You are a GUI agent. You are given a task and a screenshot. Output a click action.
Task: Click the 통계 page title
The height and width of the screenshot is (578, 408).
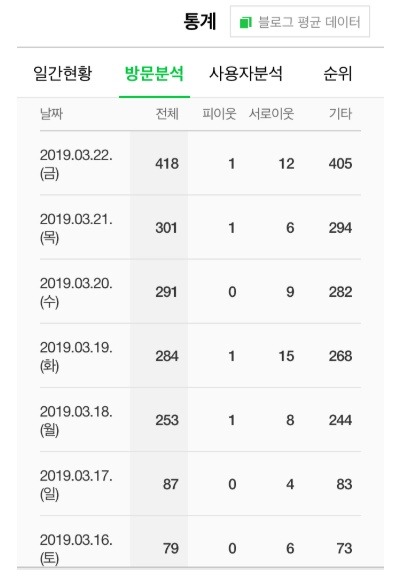200,21
